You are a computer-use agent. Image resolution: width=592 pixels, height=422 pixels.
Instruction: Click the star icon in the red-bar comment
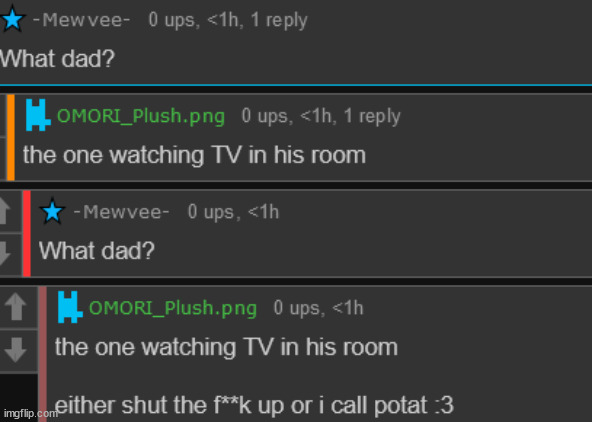52,211
